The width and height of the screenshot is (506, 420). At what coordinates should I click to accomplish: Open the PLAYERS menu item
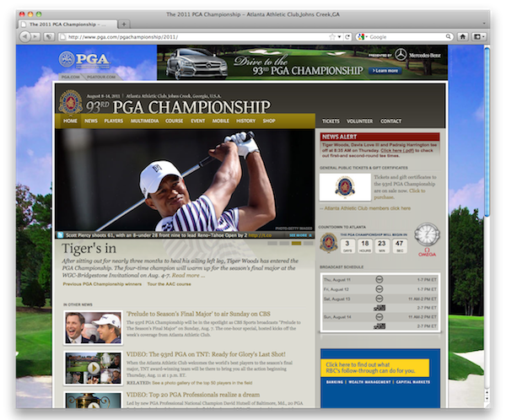114,121
